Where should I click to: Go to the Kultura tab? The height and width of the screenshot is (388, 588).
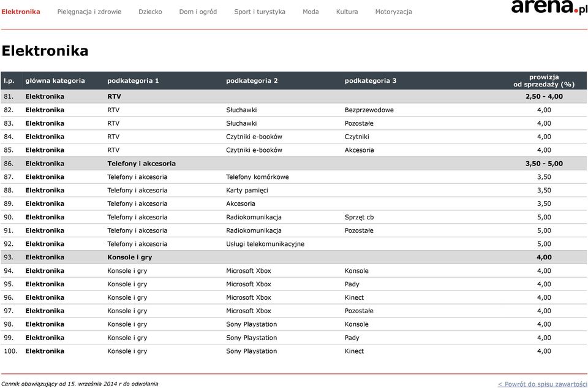pyautogui.click(x=347, y=12)
